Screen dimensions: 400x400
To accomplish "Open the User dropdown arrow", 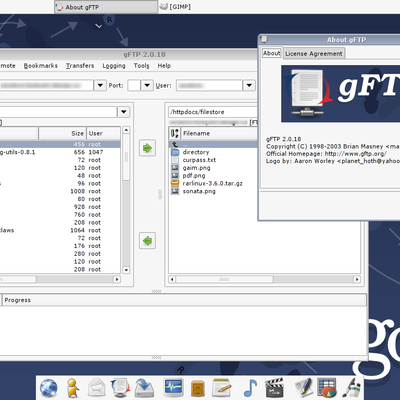I will (249, 85).
